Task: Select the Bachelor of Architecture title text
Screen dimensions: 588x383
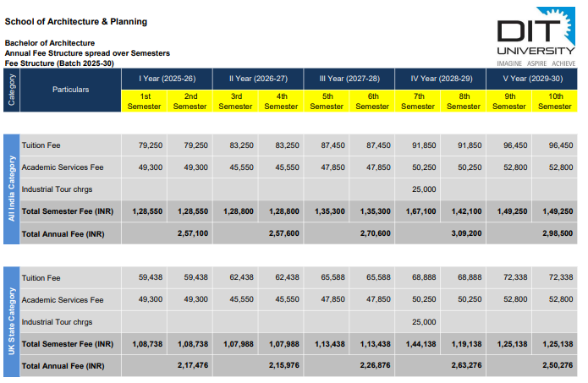Action: [50, 42]
